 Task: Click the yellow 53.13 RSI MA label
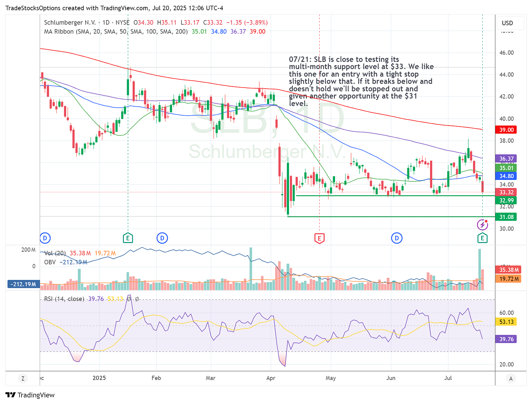pyautogui.click(x=506, y=322)
